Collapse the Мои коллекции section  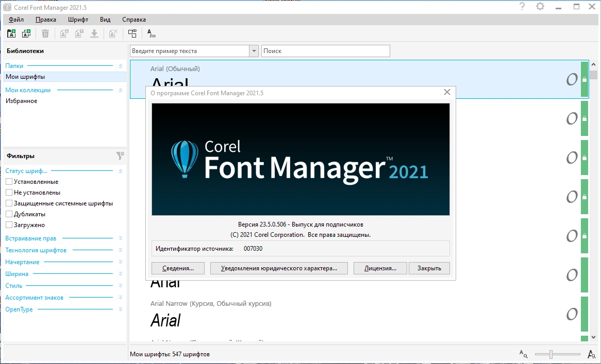120,90
